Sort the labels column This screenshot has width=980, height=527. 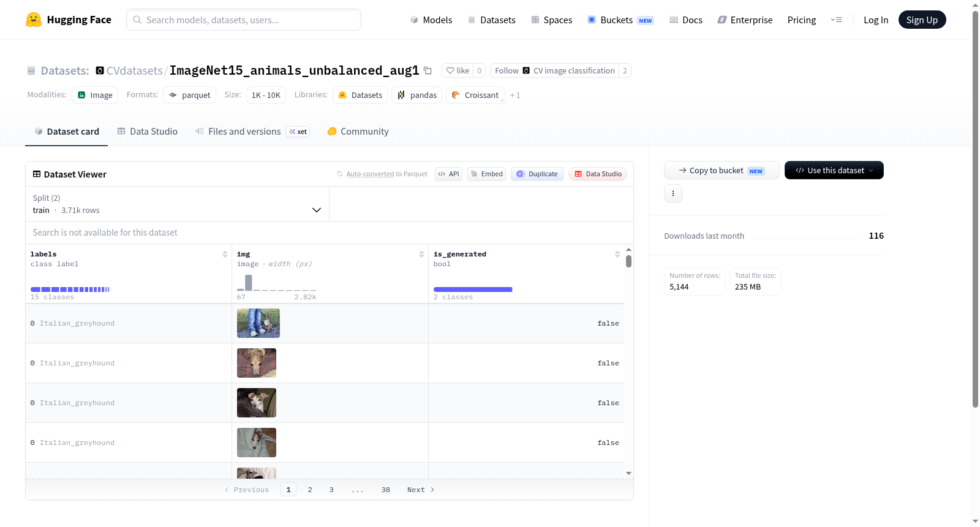[225, 254]
